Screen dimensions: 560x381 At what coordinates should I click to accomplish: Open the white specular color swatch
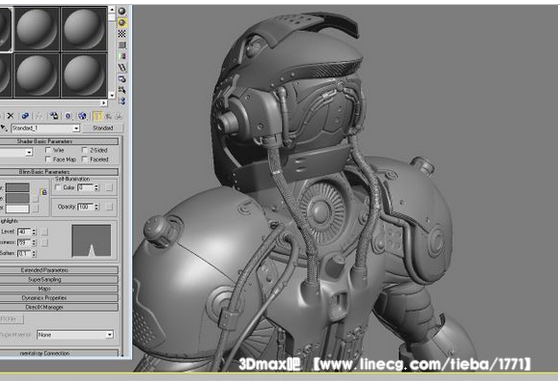click(18, 209)
